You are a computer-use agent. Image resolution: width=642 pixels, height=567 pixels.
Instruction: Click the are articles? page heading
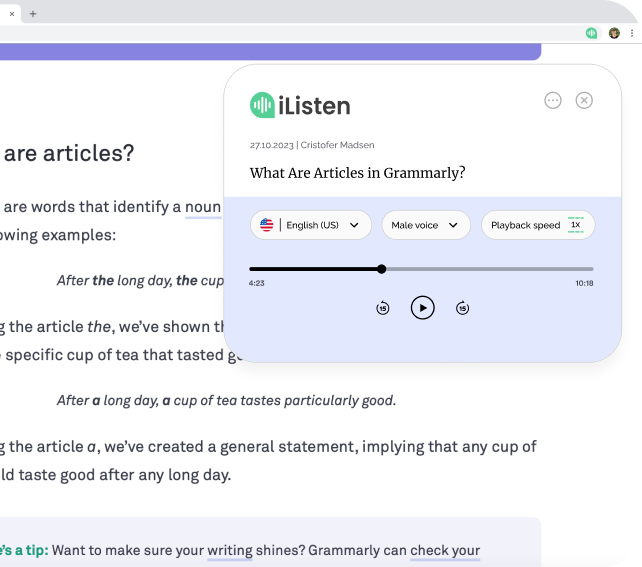69,154
